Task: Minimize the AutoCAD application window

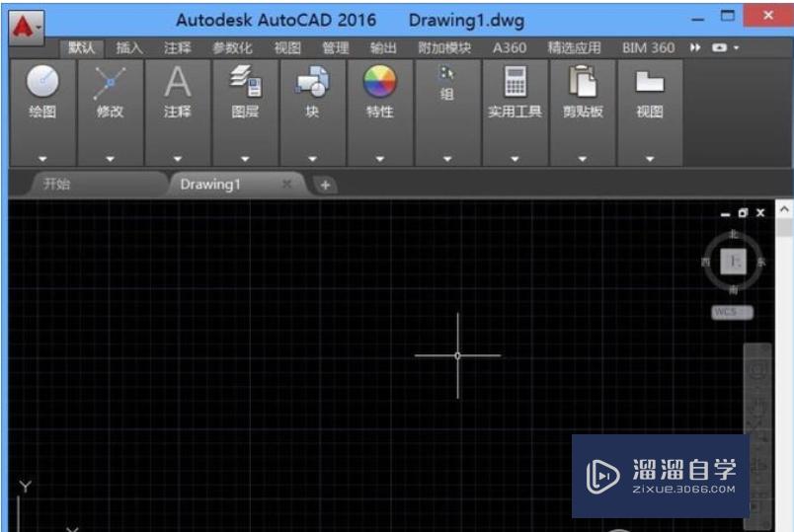Action: (698, 19)
